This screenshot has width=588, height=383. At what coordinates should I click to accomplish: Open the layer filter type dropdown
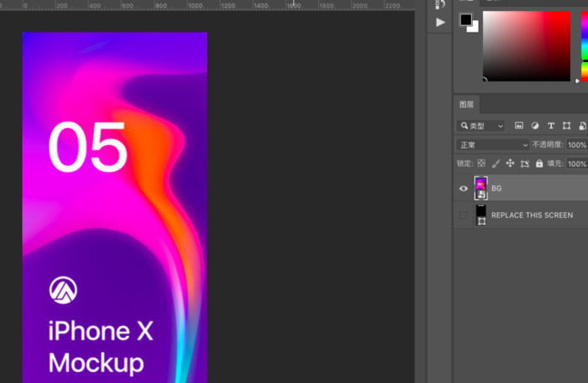(480, 126)
